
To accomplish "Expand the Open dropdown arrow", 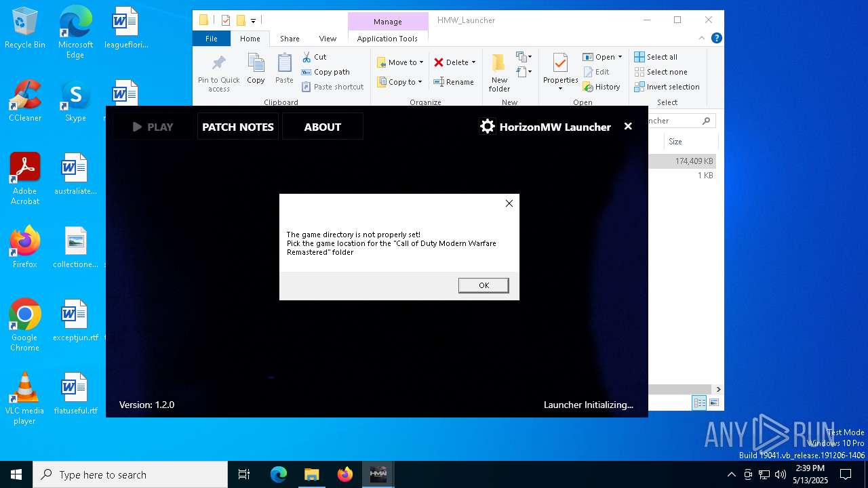I will pos(620,57).
